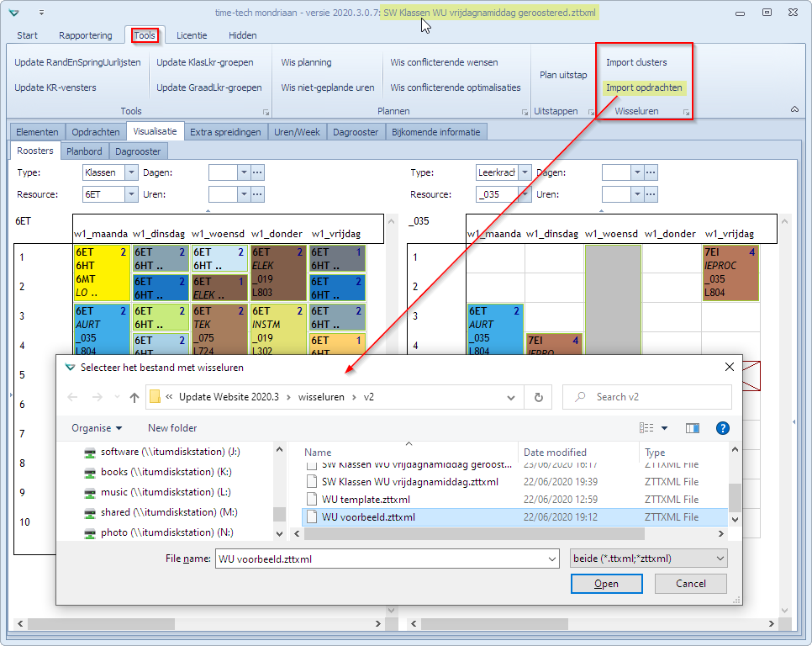Screen dimensions: 812x646
Task: Cancel the file selection dialog
Action: click(691, 584)
